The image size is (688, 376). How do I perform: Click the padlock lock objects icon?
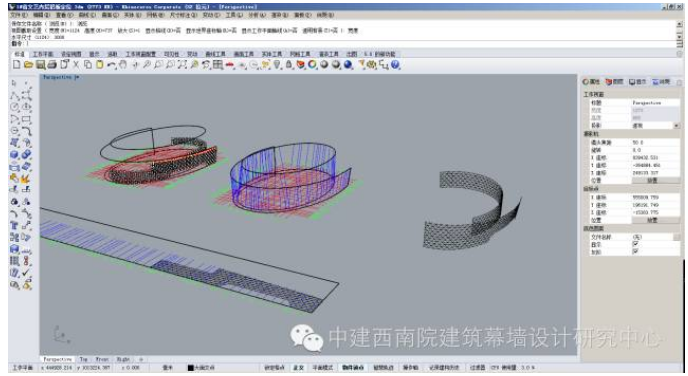pos(289,64)
